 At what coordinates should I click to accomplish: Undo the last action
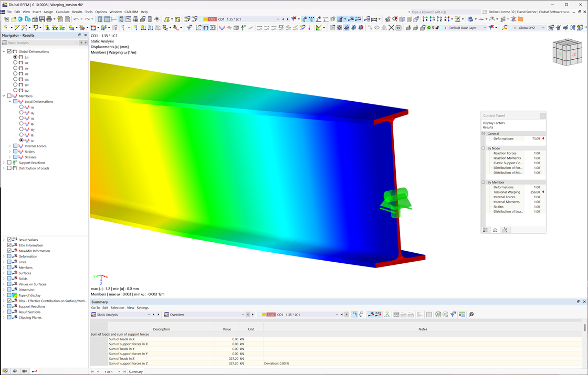(76, 18)
